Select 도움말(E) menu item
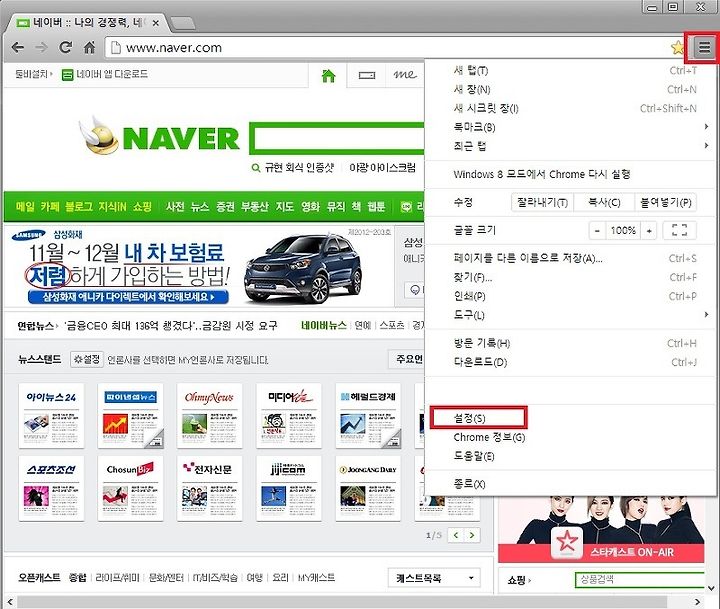720x609 pixels. [569, 456]
